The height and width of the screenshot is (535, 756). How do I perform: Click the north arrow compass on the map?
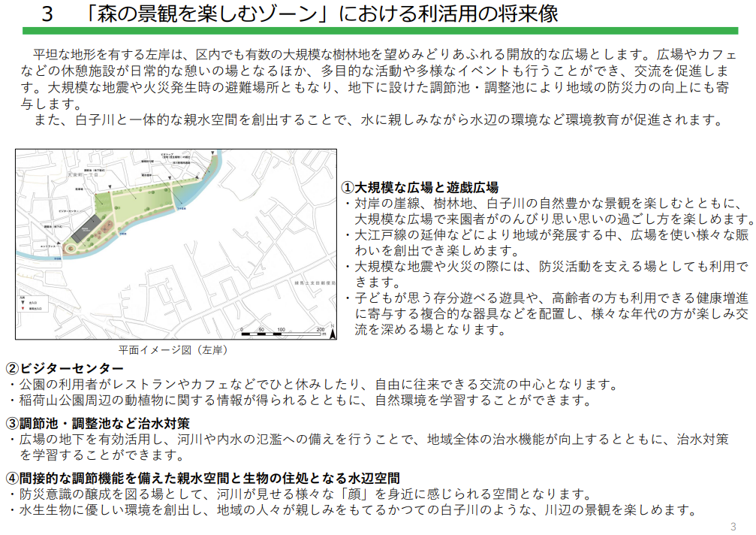coord(331,333)
